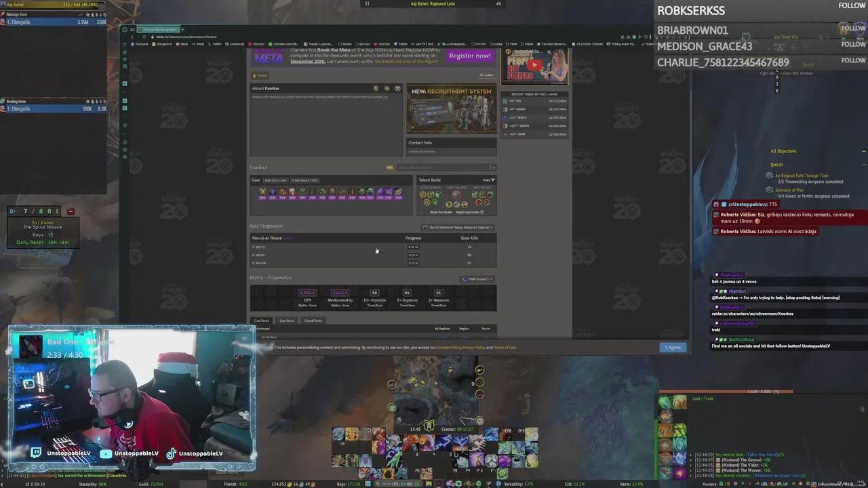Viewport: 868px width, 488px height.
Task: Click the Marksmanship Mythic+ score value
Action: pos(340,293)
